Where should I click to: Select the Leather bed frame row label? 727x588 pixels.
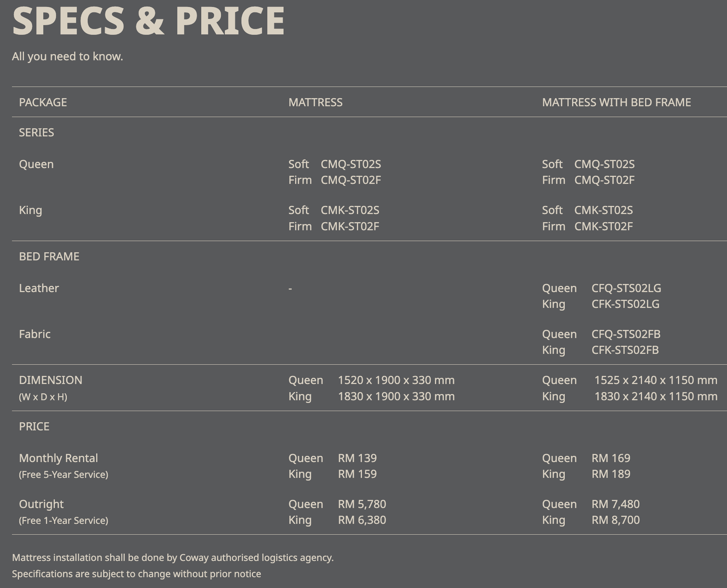tap(39, 288)
